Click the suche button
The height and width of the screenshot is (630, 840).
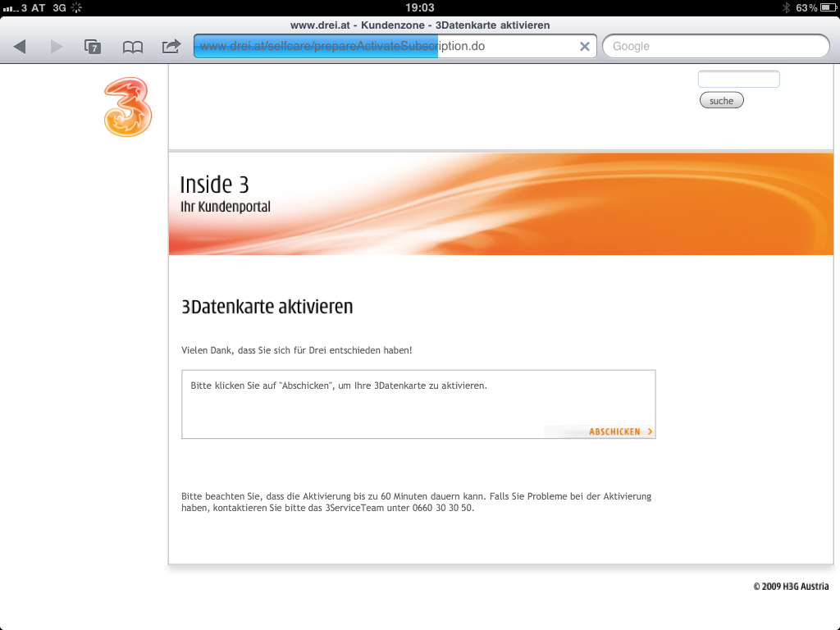(x=721, y=101)
